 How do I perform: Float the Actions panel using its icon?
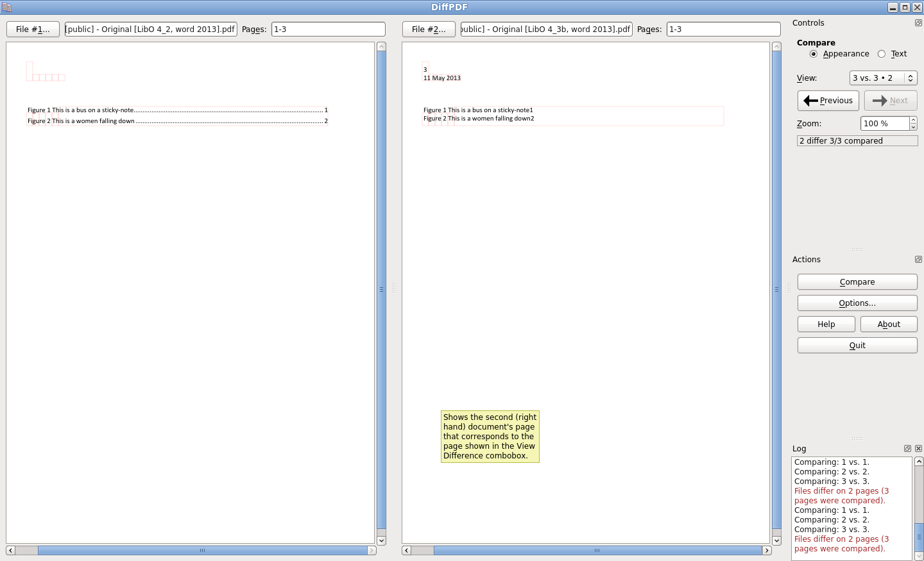918,260
